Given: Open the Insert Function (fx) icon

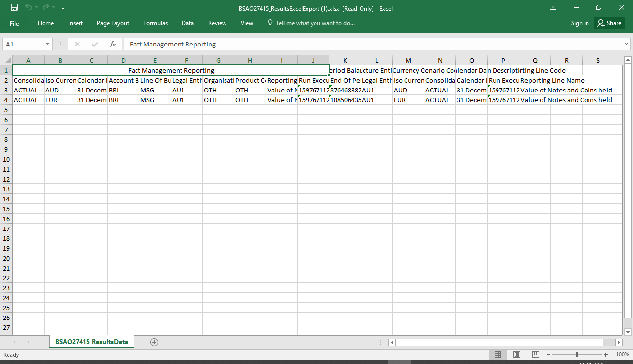Looking at the screenshot, I should point(113,44).
